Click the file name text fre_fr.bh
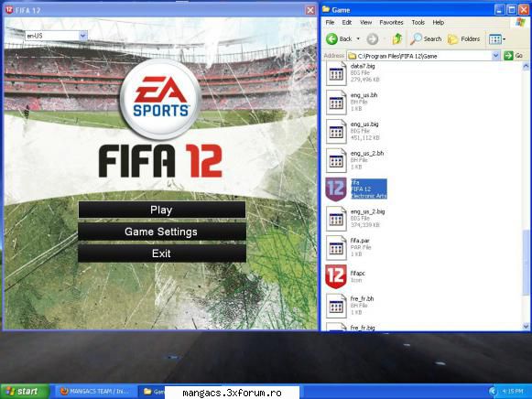Viewport: 532px width, 399px height. pos(362,299)
